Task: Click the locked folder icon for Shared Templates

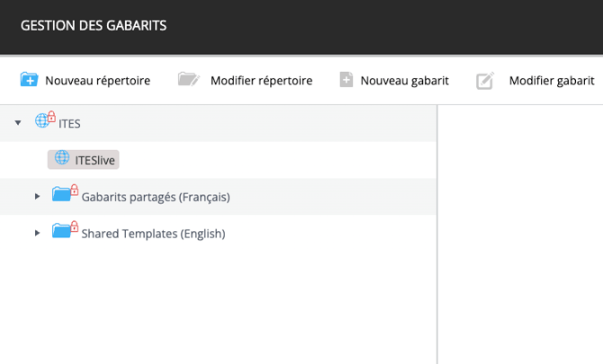Action: [x=65, y=231]
